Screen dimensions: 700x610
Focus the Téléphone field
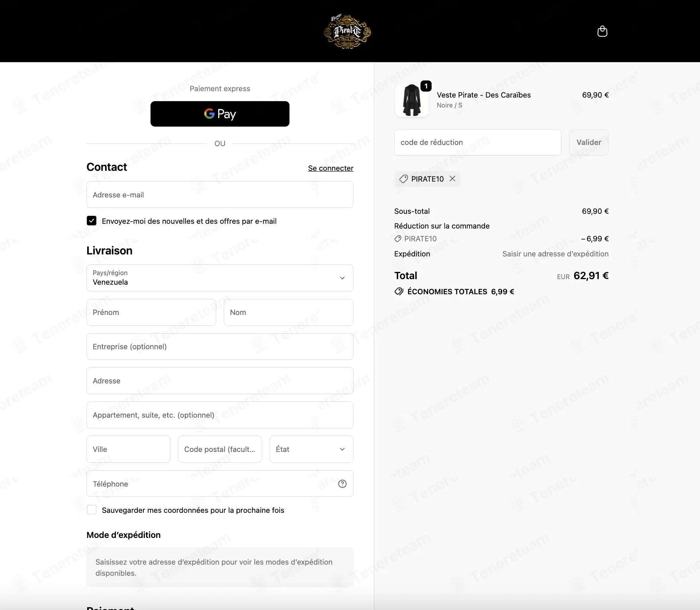pyautogui.click(x=220, y=483)
